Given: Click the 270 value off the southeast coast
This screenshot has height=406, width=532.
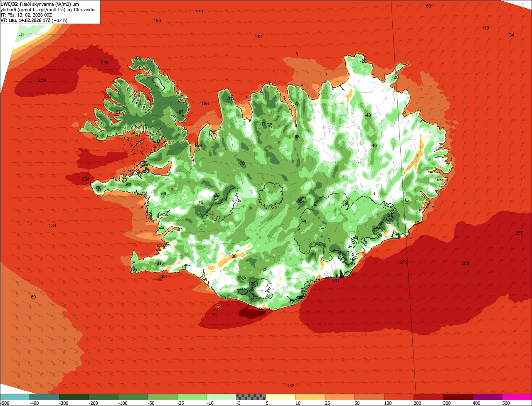Looking at the screenshot, I should [404, 262].
